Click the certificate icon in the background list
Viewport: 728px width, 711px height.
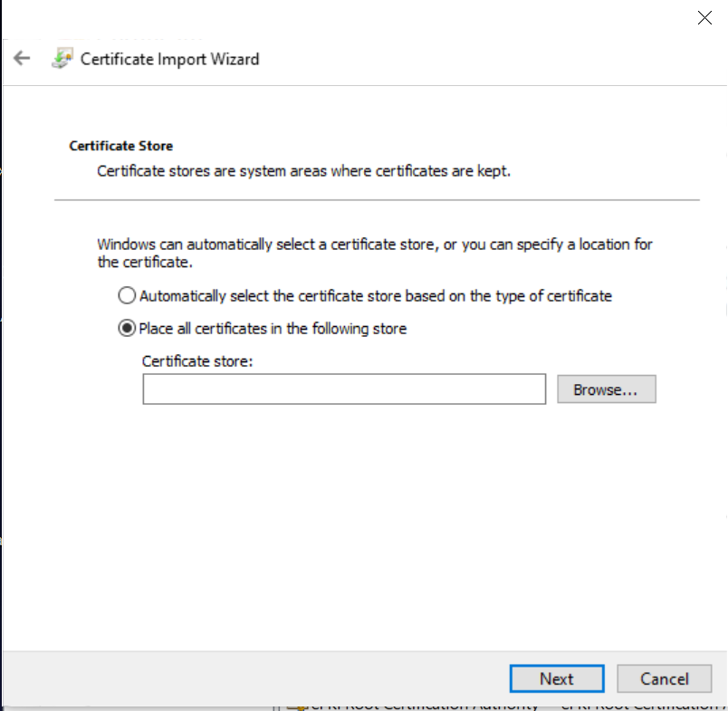293,705
